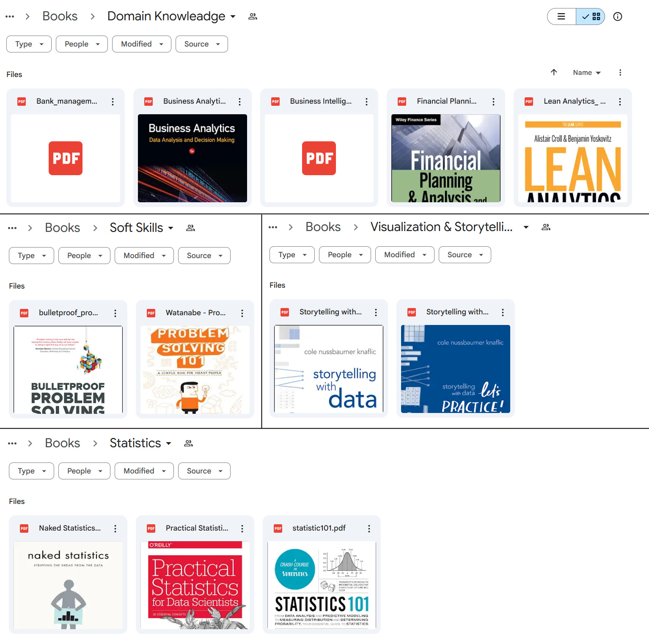The image size is (649, 644).
Task: Click the PDF icon beside Financial Planni
Action: pyautogui.click(x=402, y=102)
